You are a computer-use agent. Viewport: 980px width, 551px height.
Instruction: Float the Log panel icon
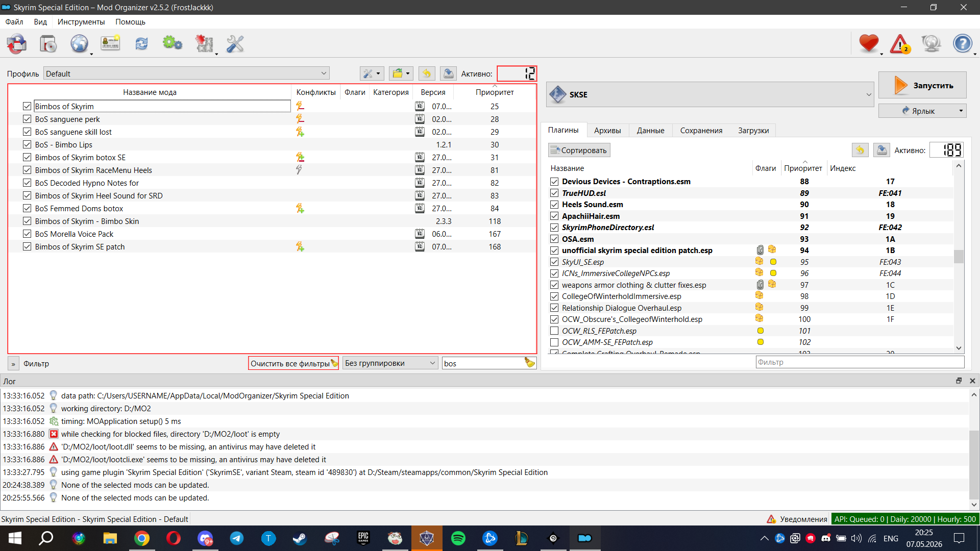pyautogui.click(x=959, y=381)
